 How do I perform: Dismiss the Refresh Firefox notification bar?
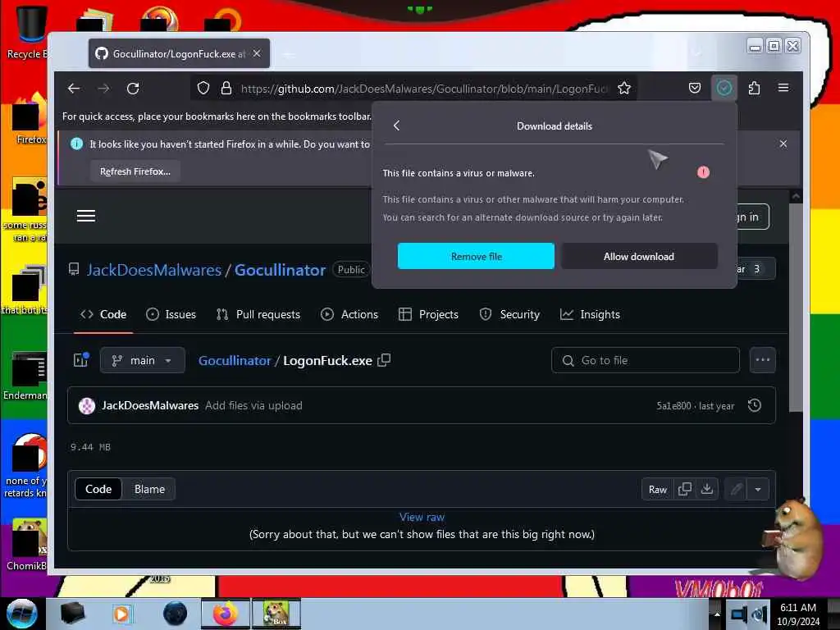point(783,144)
